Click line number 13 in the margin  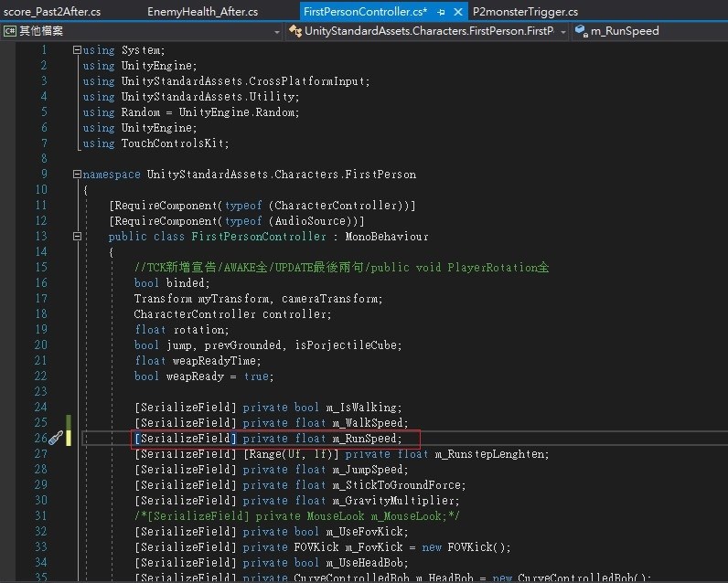pos(40,237)
